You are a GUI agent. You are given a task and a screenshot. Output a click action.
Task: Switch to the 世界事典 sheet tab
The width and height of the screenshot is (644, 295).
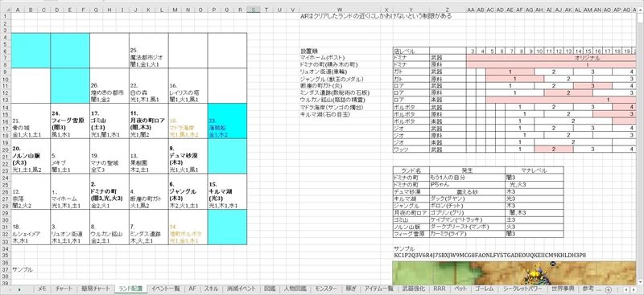[x=563, y=289]
